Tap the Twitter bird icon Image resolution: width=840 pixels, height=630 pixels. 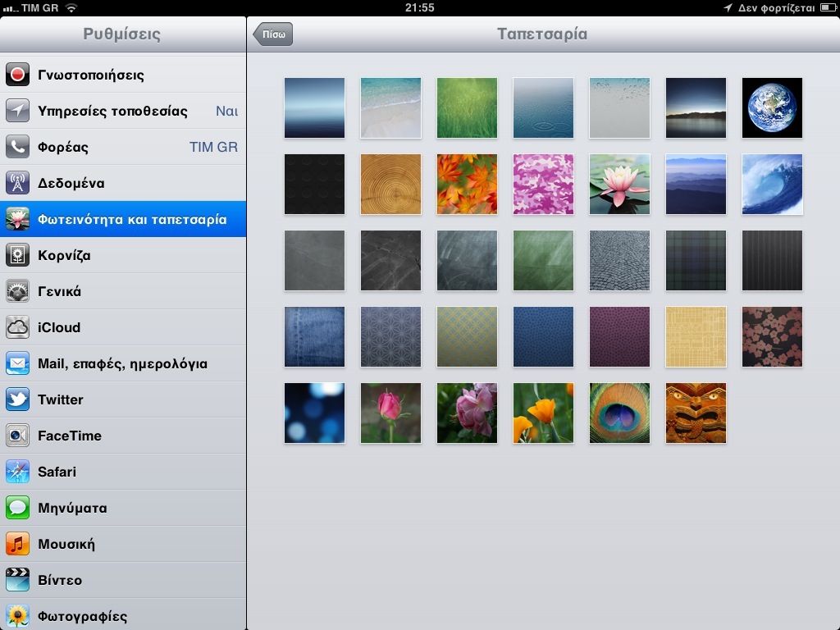point(17,399)
